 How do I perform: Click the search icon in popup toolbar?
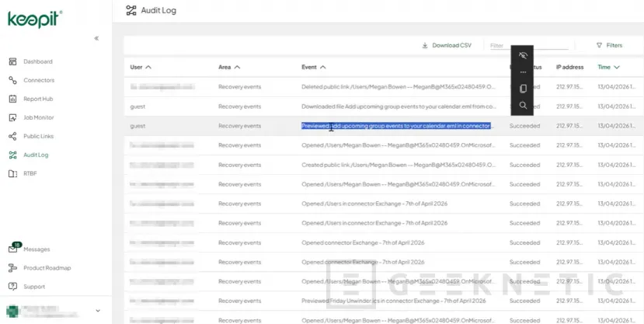click(x=523, y=105)
